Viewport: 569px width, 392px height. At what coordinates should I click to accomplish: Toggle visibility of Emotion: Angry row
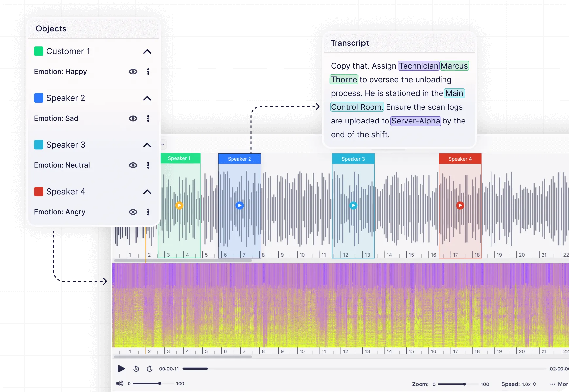(133, 212)
